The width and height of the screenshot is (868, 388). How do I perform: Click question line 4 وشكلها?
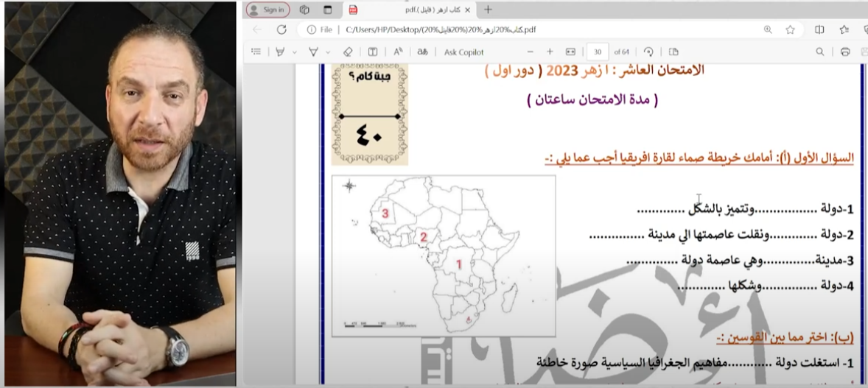point(766,286)
